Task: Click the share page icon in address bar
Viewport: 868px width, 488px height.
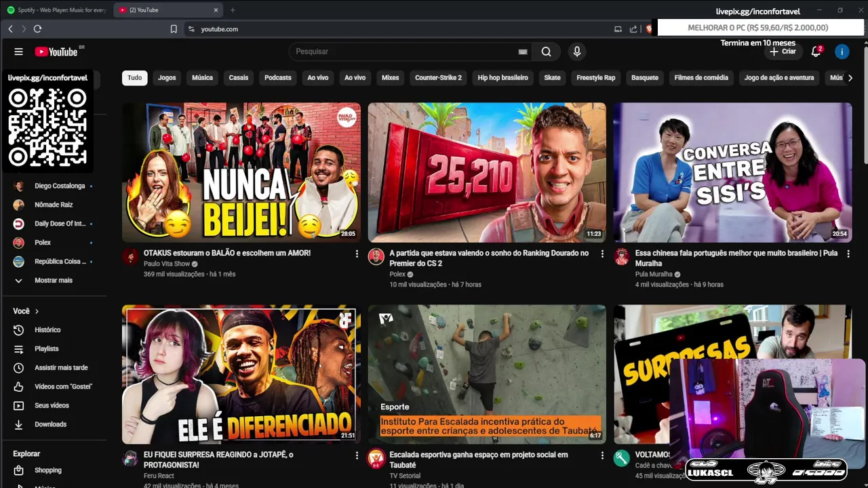Action: coord(633,29)
